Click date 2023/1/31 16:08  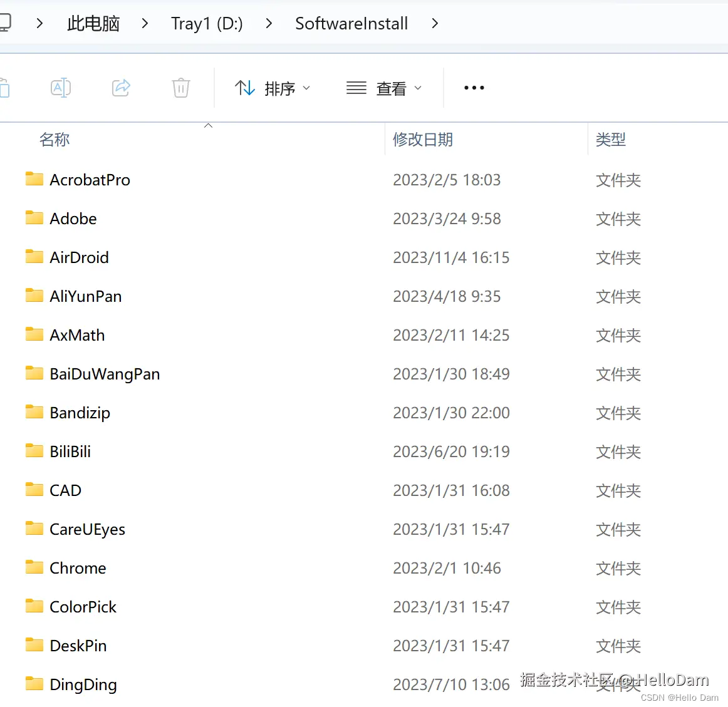451,491
